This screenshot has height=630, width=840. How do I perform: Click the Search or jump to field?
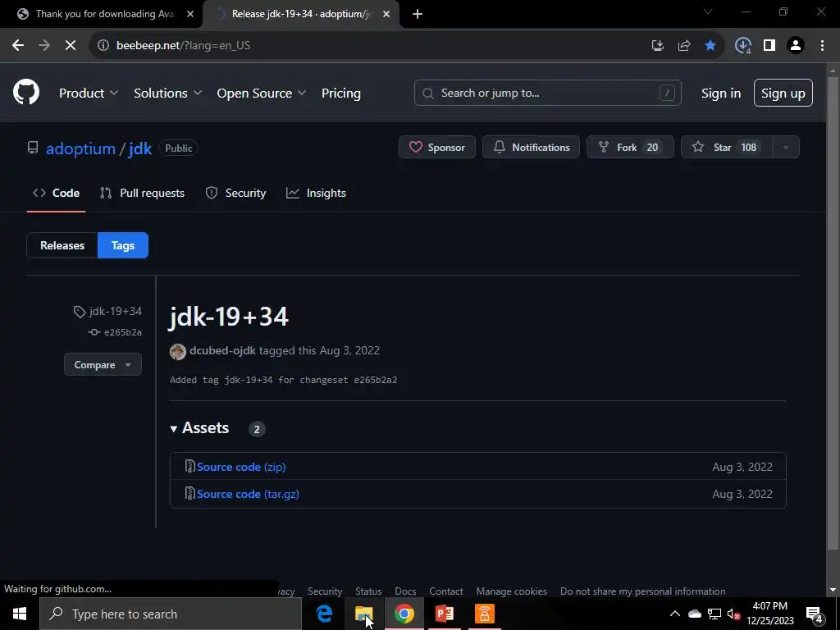click(547, 93)
